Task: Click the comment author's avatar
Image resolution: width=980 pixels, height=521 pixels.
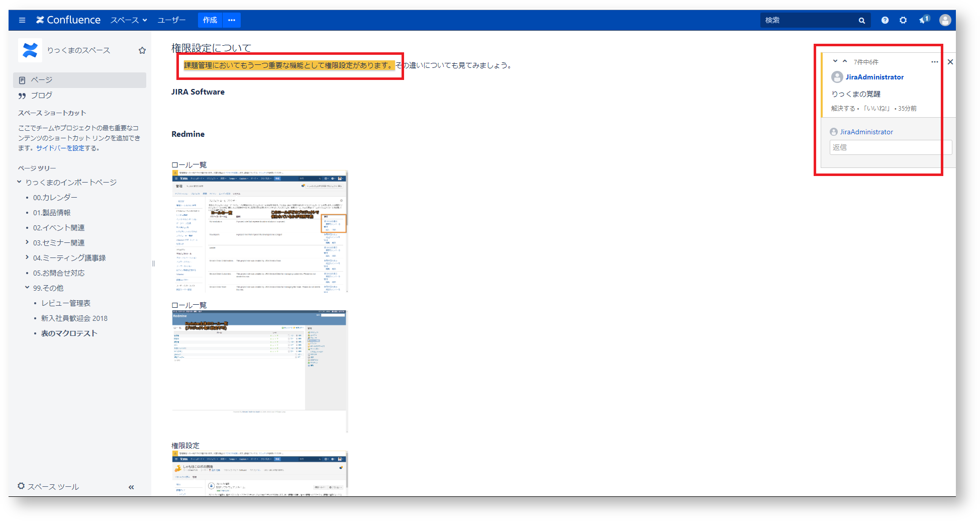Action: pyautogui.click(x=837, y=77)
